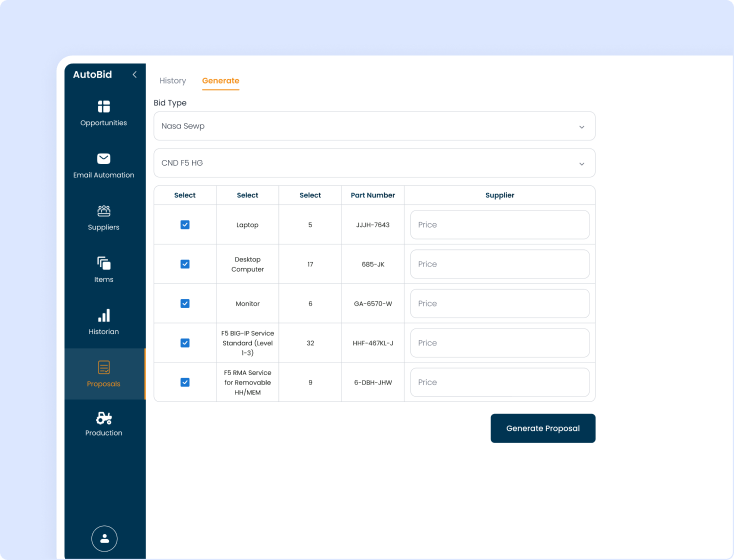Screen dimensions: 734x560
Task: Click the AutoBid logo text
Action: pyautogui.click(x=92, y=74)
